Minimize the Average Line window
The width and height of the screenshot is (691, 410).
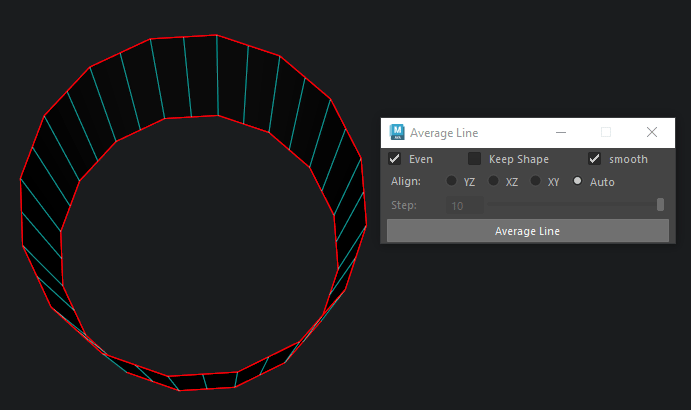(561, 132)
